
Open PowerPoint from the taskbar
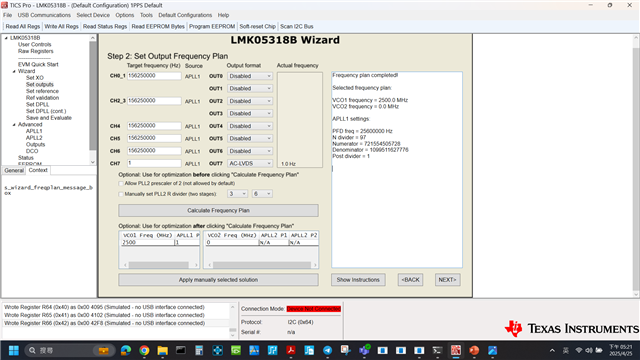click(x=474, y=350)
